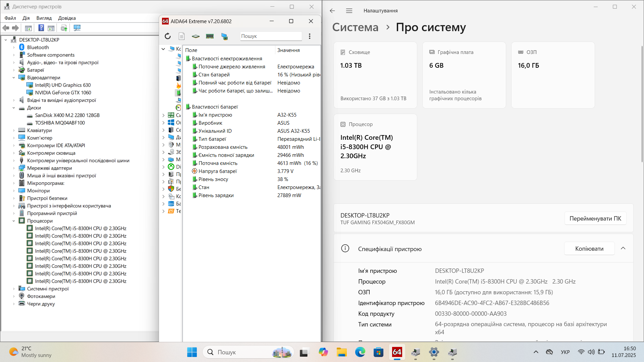Open the Файл menu in Device Manager
Image resolution: width=644 pixels, height=362 pixels.
pyautogui.click(x=10, y=18)
